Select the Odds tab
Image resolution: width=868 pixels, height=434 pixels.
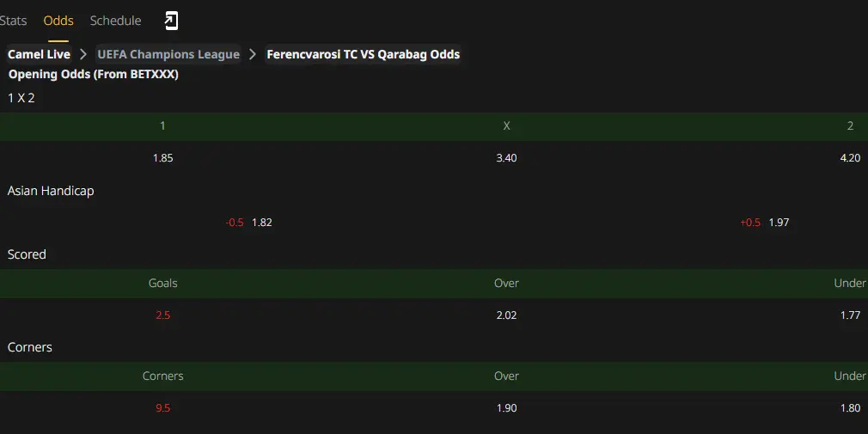(58, 21)
